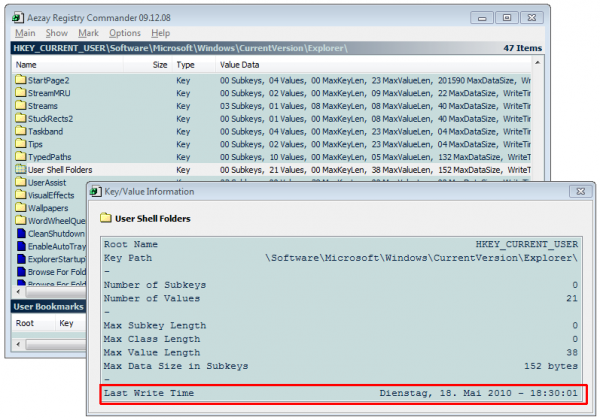The height and width of the screenshot is (420, 600).
Task: Click the Taskband folder icon
Action: (21, 131)
